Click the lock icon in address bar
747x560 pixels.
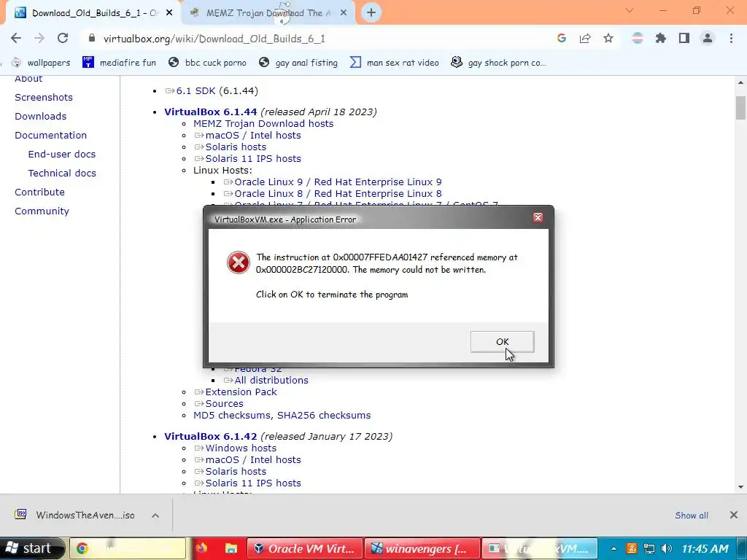(x=92, y=38)
